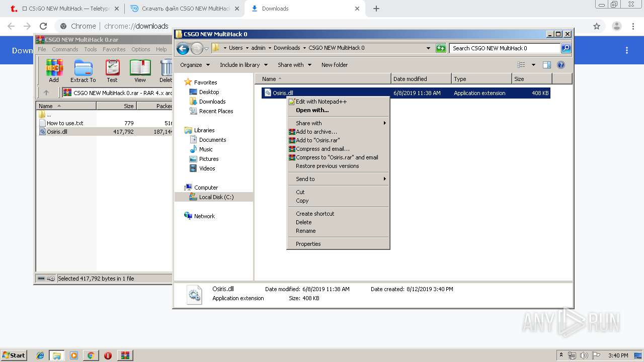Open recent pages dropdown next to forward arrow
Viewport: 644px width, 362px height.
(206, 49)
